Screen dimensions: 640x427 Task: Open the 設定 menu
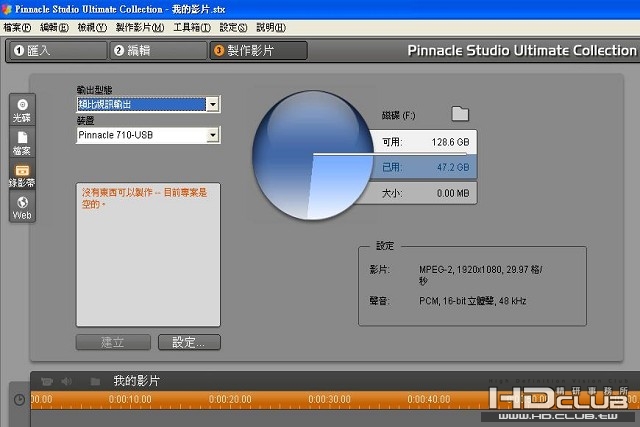(233, 27)
